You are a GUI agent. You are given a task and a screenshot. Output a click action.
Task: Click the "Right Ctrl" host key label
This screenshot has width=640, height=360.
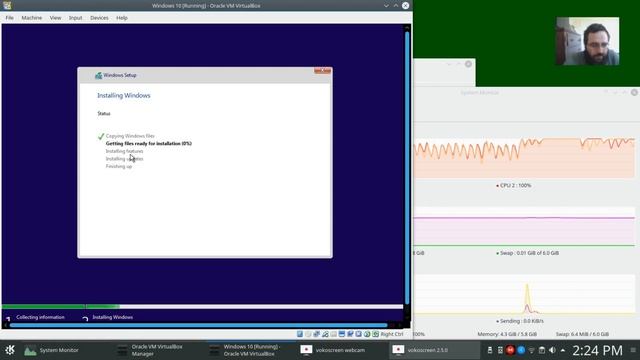point(392,334)
